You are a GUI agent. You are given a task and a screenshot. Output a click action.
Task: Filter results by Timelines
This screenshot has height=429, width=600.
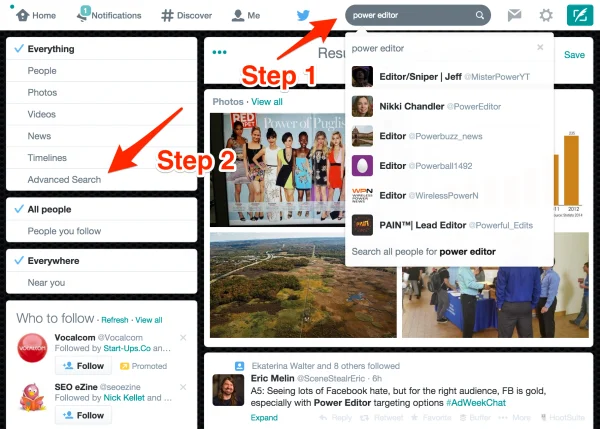[102, 158]
